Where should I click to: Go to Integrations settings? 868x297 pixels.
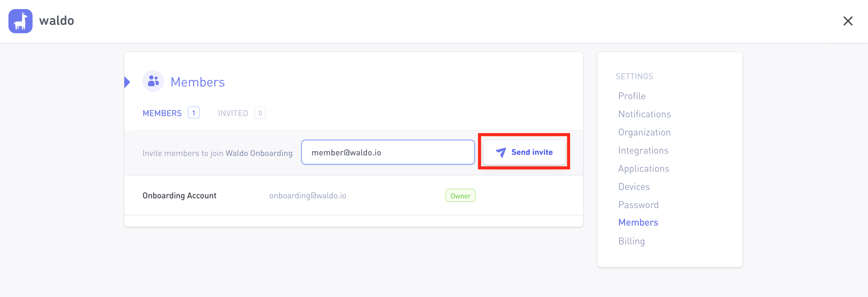(x=643, y=151)
